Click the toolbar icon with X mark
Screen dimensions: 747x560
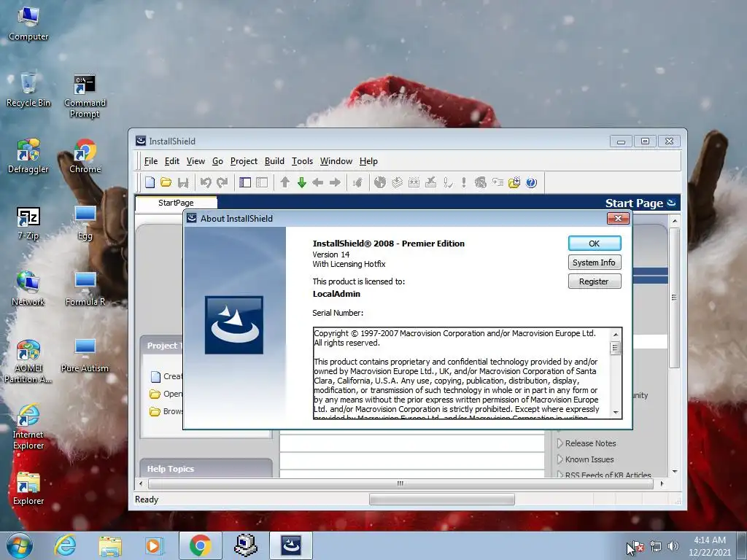point(430,182)
